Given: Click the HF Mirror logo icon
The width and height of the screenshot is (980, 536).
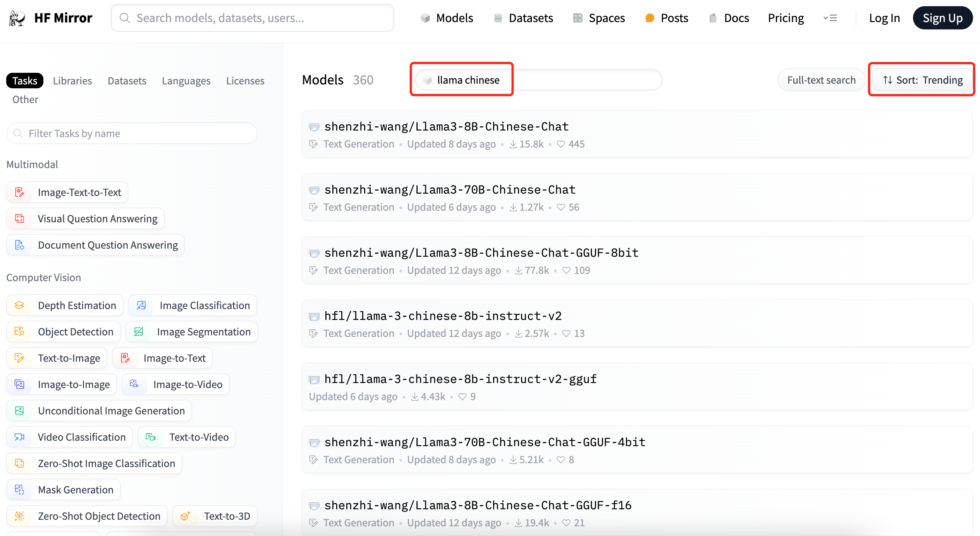Looking at the screenshot, I should [19, 18].
